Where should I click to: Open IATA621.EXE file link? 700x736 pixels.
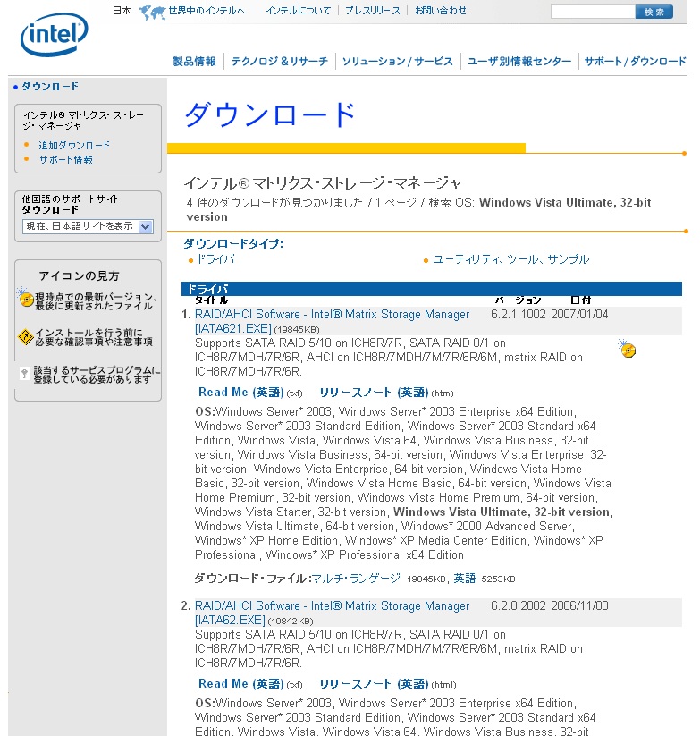233,328
